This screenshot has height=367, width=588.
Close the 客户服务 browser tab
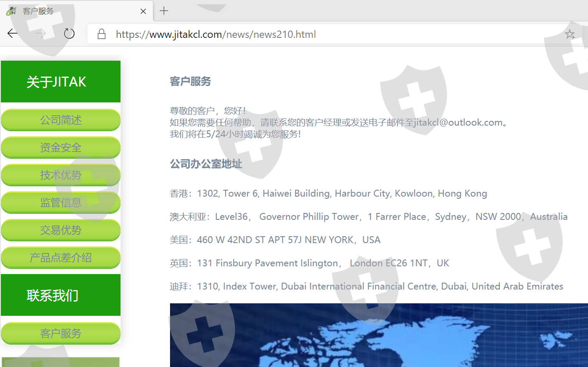pyautogui.click(x=143, y=11)
